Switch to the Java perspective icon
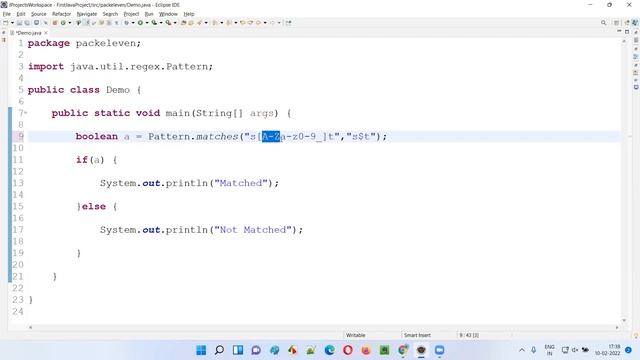Viewport: 640px width, 360px height. tap(635, 23)
